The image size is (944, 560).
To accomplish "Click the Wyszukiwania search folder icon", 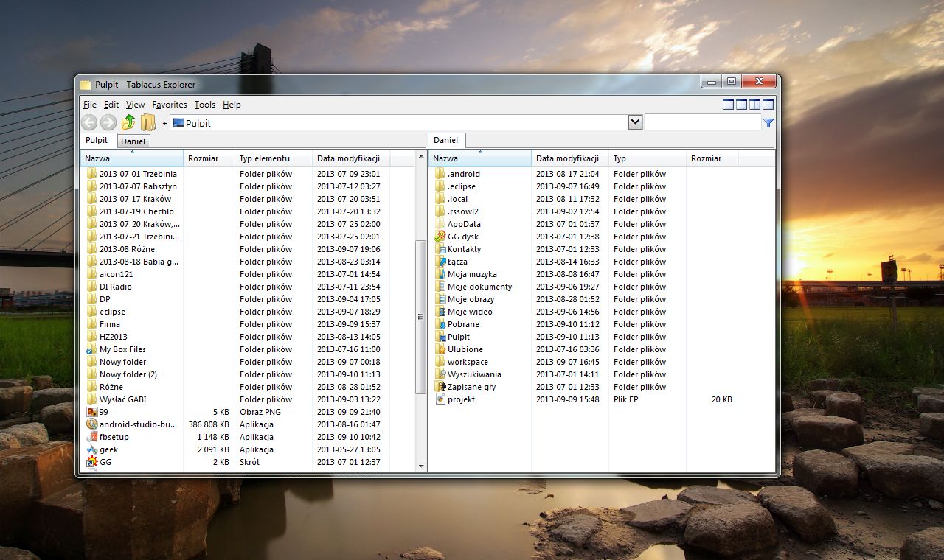I will [x=440, y=374].
